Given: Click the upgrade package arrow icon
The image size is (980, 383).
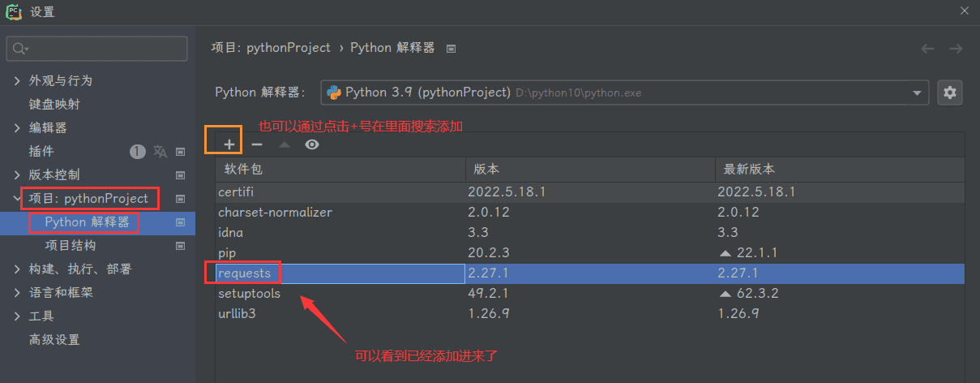Looking at the screenshot, I should click(x=284, y=144).
